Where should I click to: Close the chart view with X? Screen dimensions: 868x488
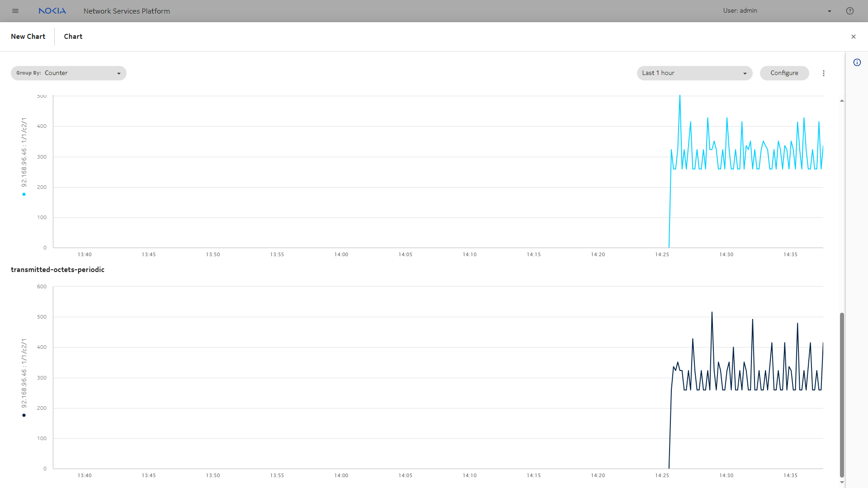tap(854, 37)
